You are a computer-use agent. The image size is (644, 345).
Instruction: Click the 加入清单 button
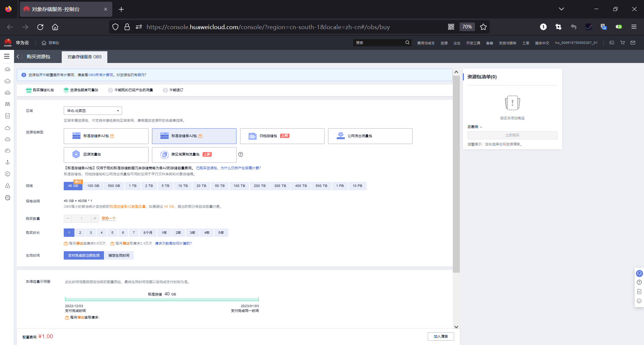pos(441,337)
